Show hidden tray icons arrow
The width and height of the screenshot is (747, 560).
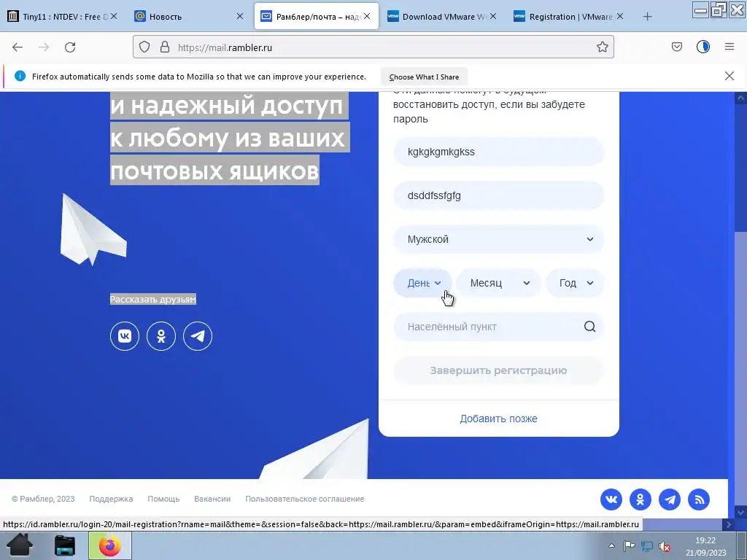tap(612, 545)
